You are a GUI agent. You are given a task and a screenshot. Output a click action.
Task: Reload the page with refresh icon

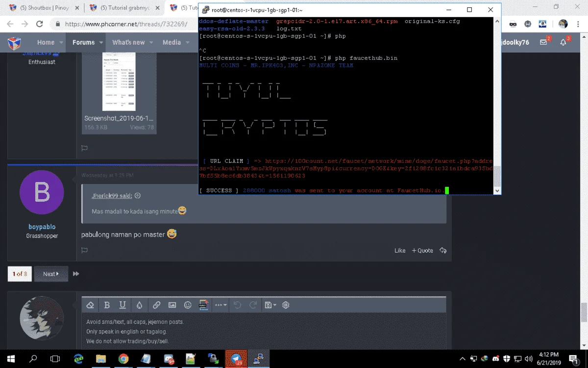click(x=40, y=24)
